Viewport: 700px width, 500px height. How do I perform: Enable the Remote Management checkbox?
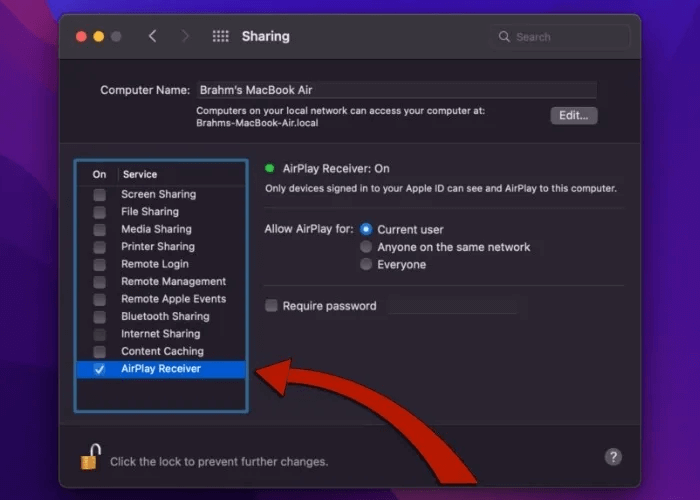click(x=100, y=282)
